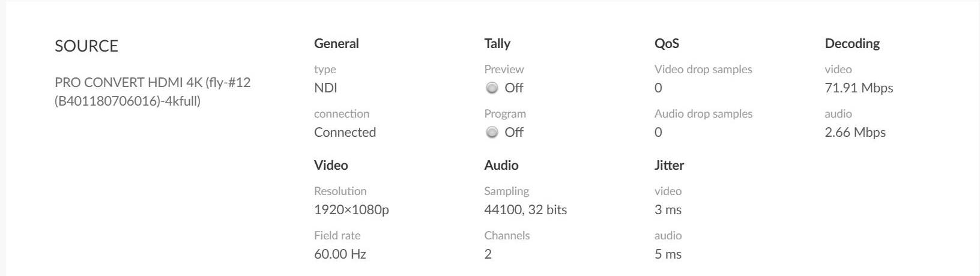Click the Preview tally indicator light
The width and height of the screenshot is (980, 276).
[x=492, y=88]
